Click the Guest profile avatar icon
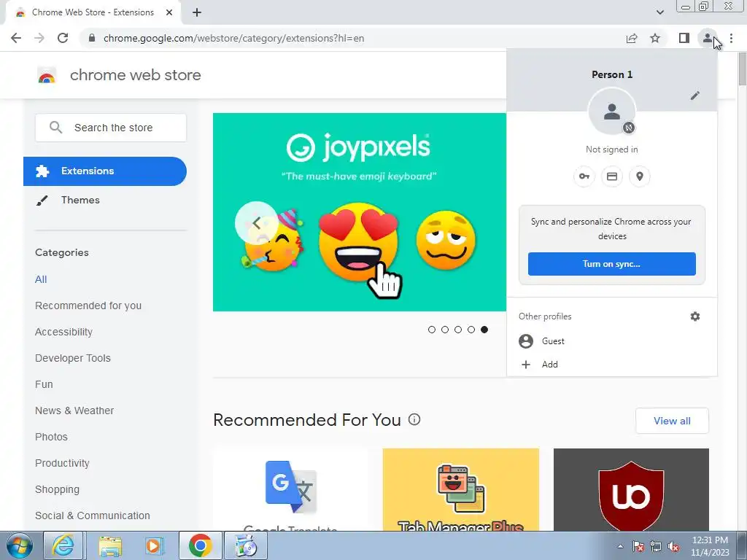The width and height of the screenshot is (747, 560). (x=526, y=341)
